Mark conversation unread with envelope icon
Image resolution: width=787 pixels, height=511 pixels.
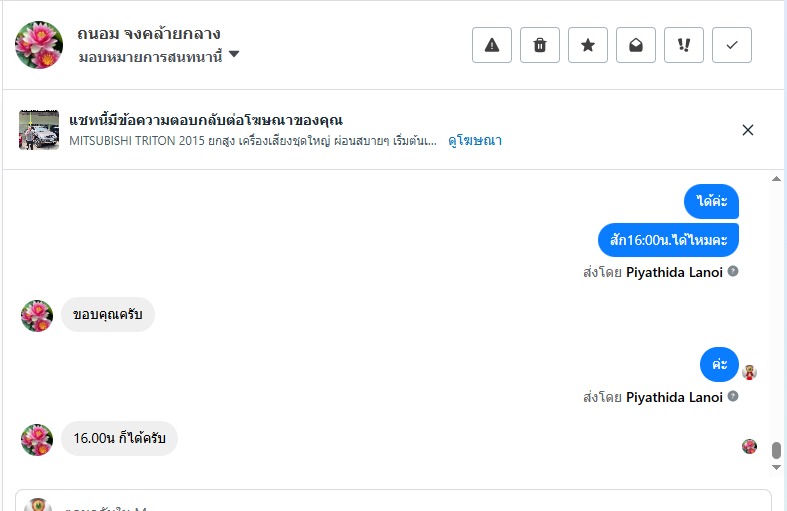click(636, 45)
